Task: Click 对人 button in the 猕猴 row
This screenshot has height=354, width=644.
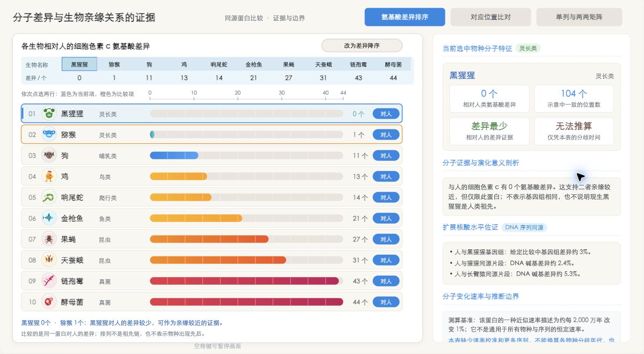Action: pyautogui.click(x=386, y=135)
